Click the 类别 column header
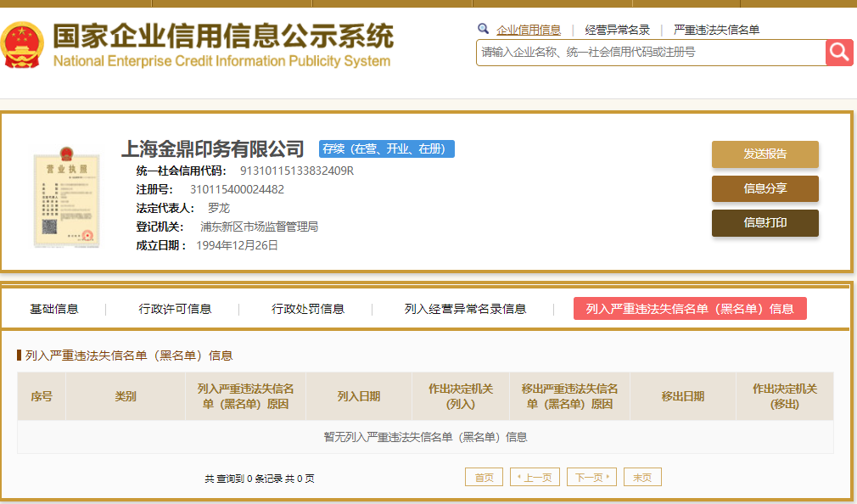 tap(126, 396)
